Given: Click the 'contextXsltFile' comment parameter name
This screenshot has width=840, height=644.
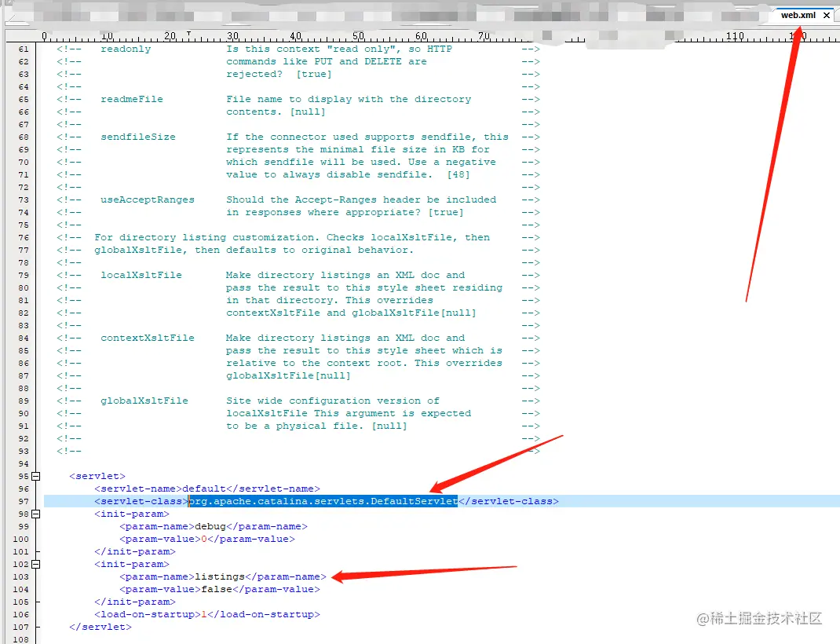Looking at the screenshot, I should pos(148,338).
